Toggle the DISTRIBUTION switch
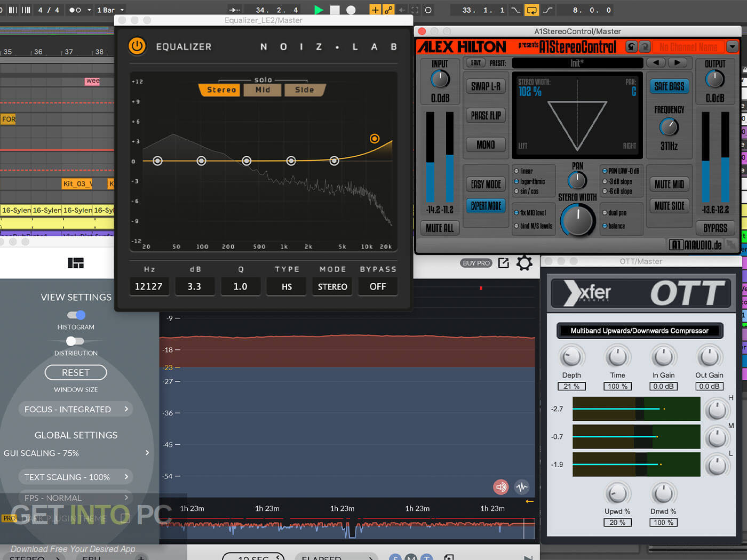Viewport: 747px width, 560px height. pyautogui.click(x=75, y=341)
